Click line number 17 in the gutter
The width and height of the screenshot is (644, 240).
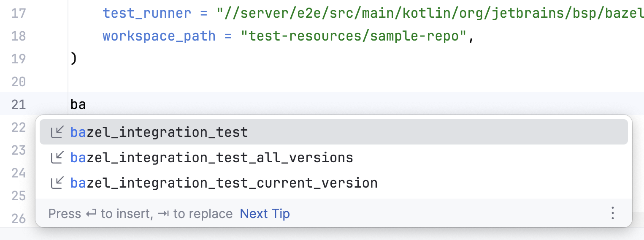(19, 13)
